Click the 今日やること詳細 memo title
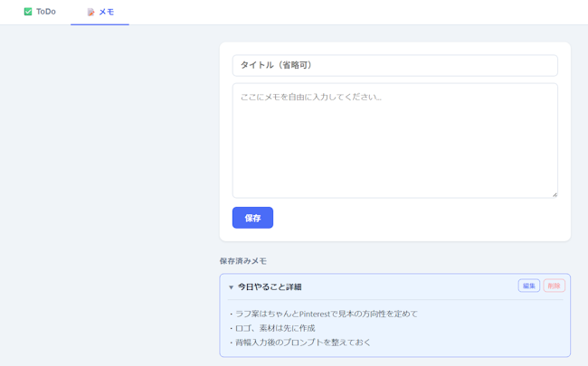 [270, 287]
